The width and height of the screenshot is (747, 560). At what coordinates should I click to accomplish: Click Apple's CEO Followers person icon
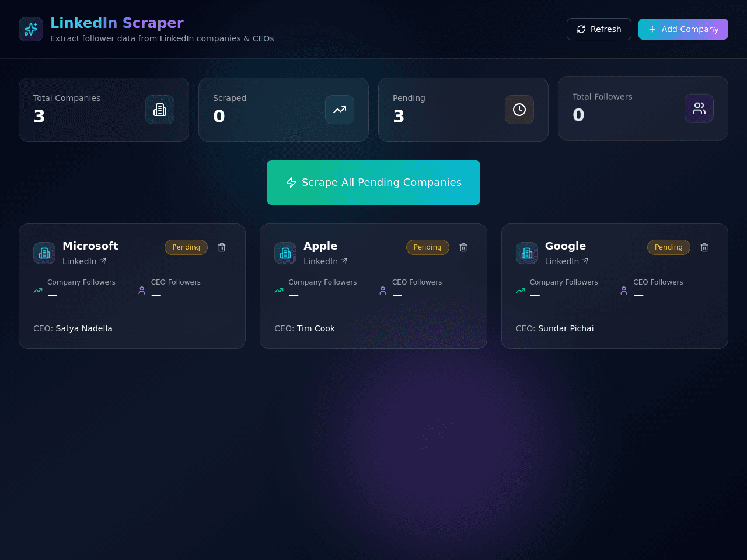click(383, 290)
